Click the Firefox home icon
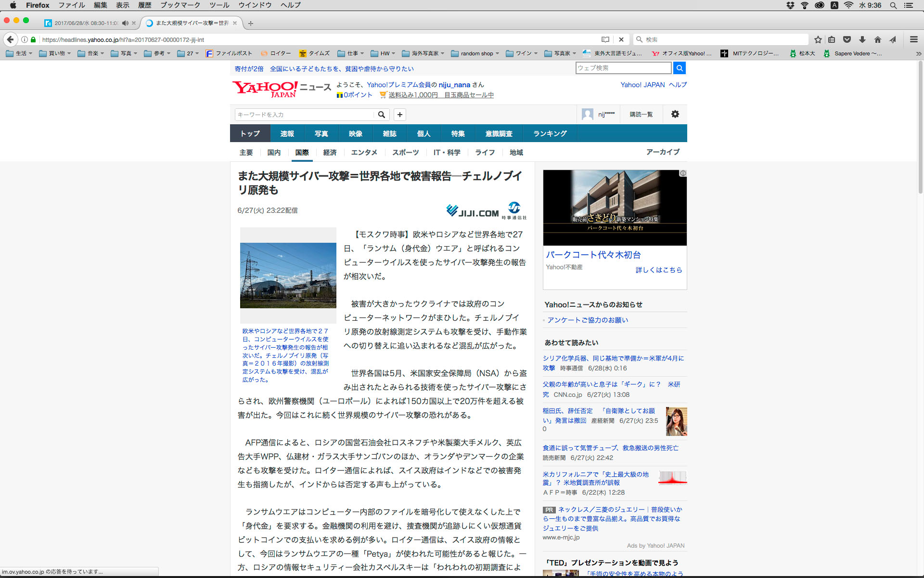This screenshot has height=578, width=924. [x=878, y=39]
